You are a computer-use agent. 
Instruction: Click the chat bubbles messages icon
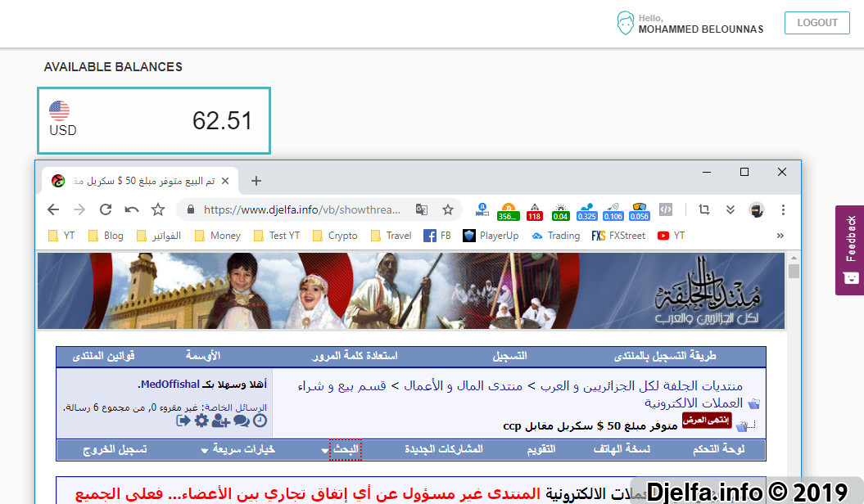(242, 421)
